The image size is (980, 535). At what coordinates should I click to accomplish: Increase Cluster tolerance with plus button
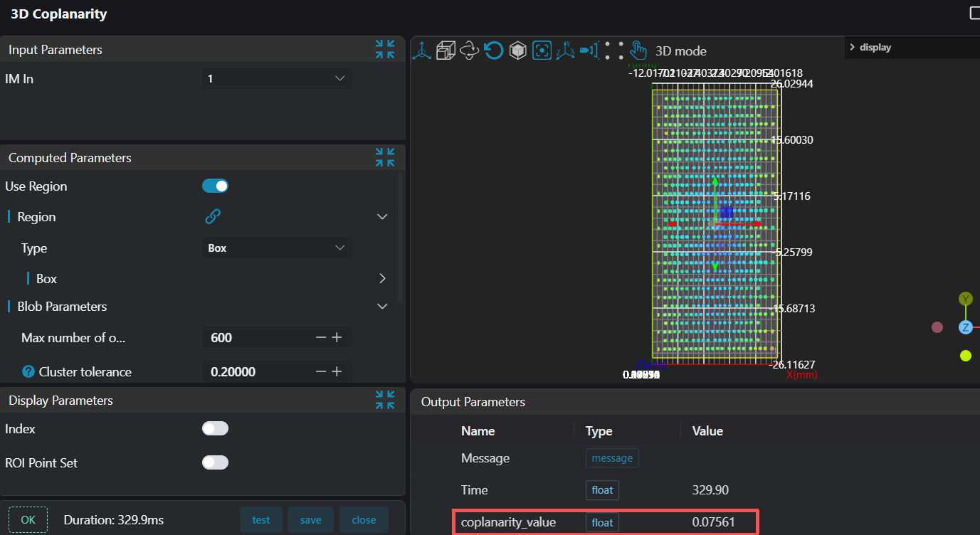point(337,371)
